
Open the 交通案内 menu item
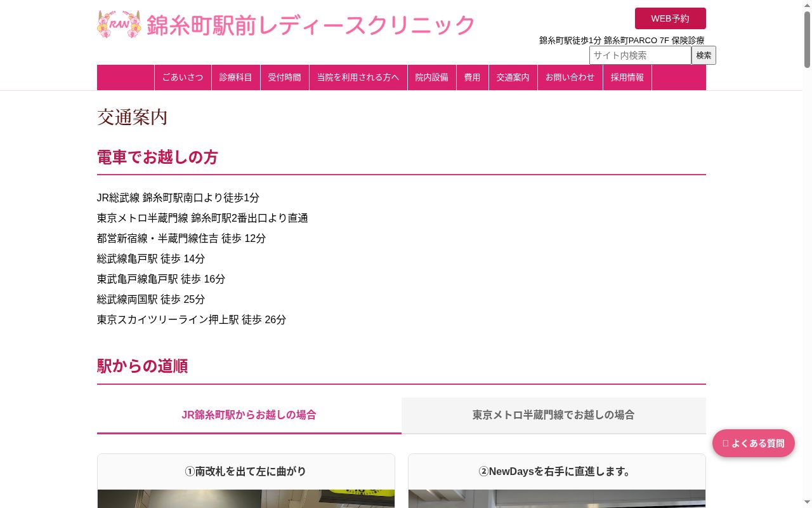(x=513, y=77)
